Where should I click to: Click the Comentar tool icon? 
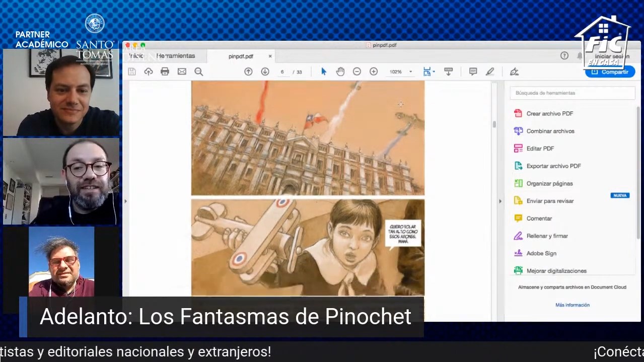pyautogui.click(x=518, y=218)
